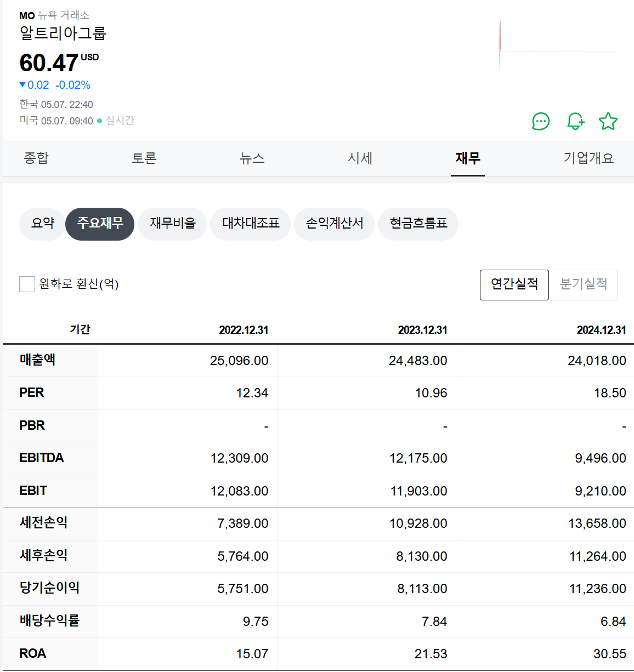The width and height of the screenshot is (634, 672).
Task: Click the 세후손익 row label
Action: pos(43,556)
